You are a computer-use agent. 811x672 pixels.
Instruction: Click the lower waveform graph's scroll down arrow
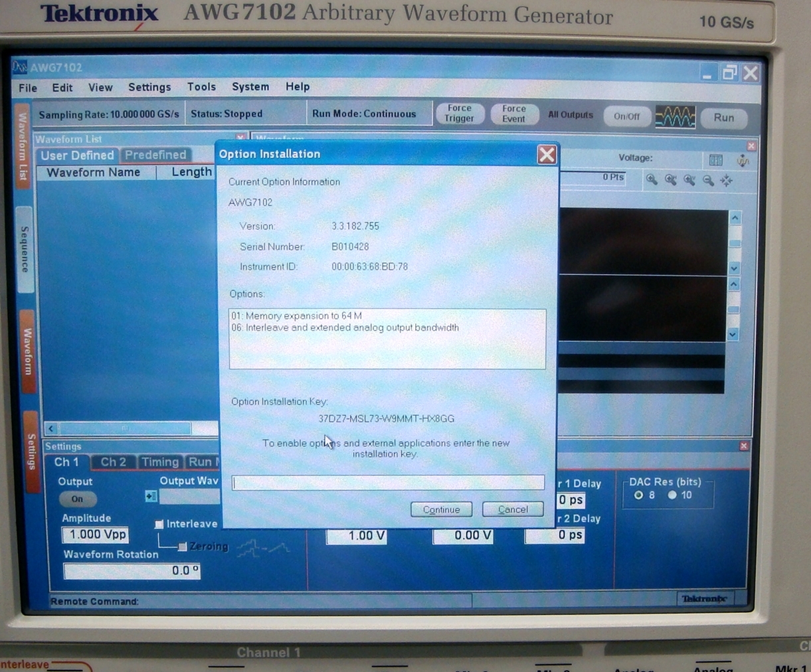(x=733, y=334)
